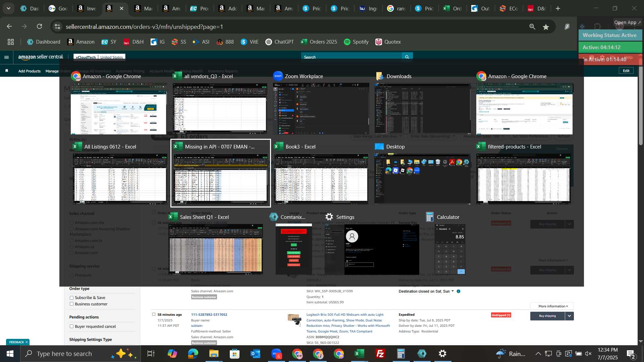
Task: Click the buyer name subtain link
Action: 197,325
